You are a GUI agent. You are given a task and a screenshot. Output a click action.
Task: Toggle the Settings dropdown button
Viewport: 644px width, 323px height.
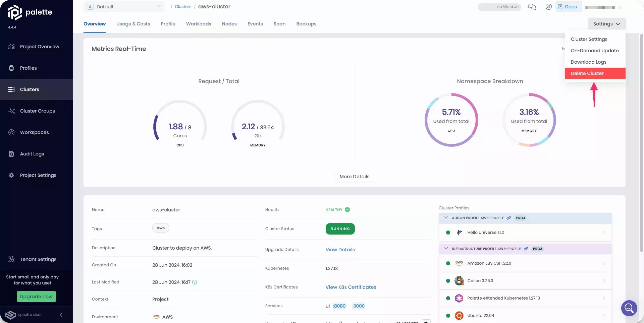(x=606, y=24)
